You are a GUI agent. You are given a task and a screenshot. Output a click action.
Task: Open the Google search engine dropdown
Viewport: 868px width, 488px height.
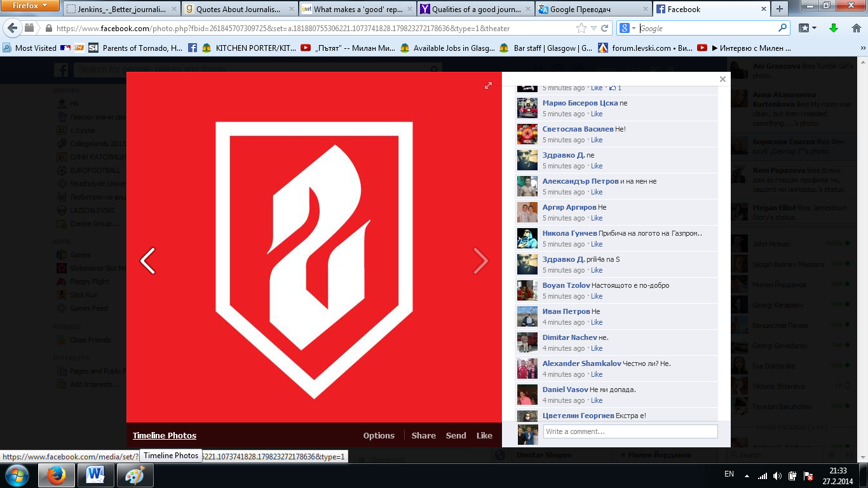point(628,28)
